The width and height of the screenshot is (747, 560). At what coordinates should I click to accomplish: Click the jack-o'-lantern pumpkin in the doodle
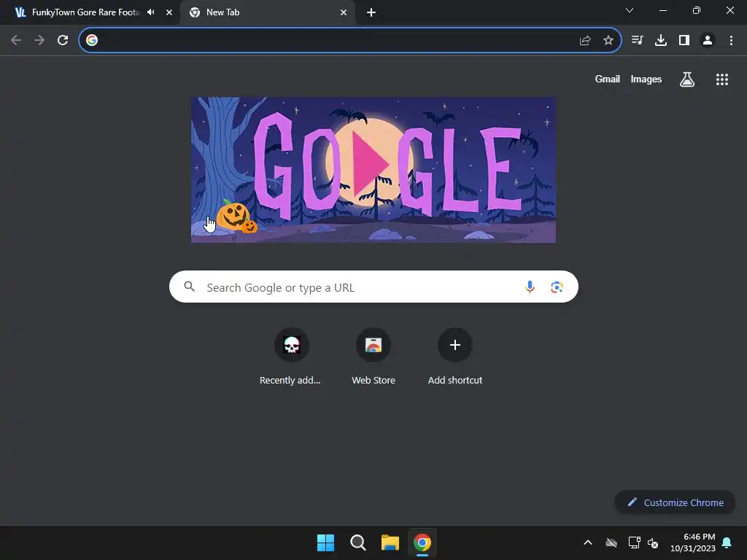(x=233, y=215)
